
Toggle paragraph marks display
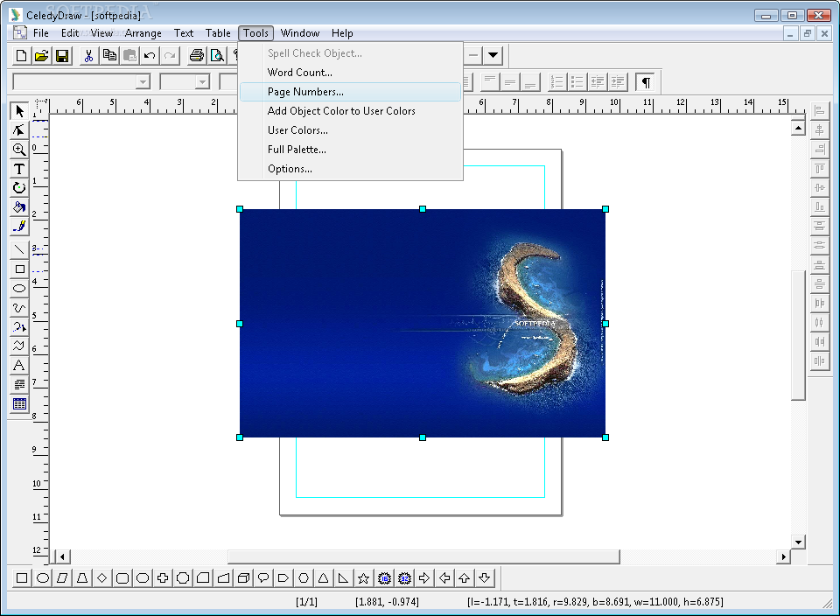[x=646, y=82]
